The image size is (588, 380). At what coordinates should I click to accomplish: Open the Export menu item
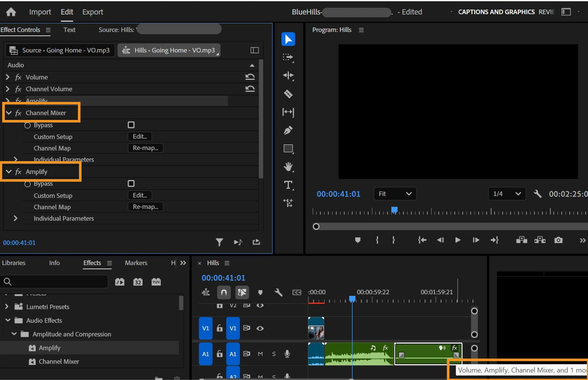92,12
